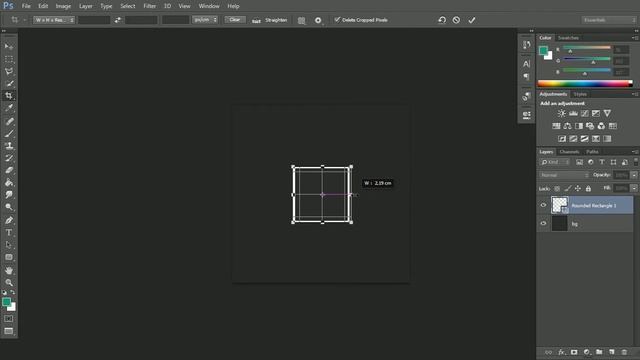This screenshot has height=360, width=640.
Task: Open the px/cm resolution units dropdown
Action: pyautogui.click(x=205, y=20)
